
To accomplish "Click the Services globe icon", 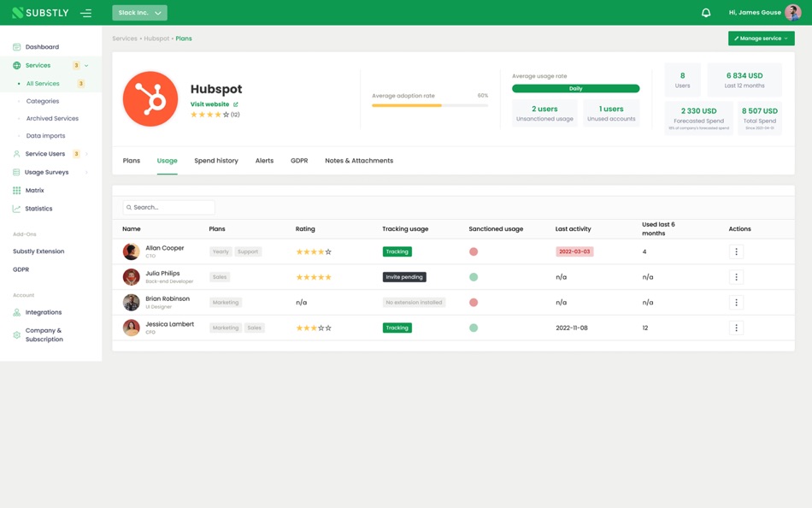I will coord(16,65).
